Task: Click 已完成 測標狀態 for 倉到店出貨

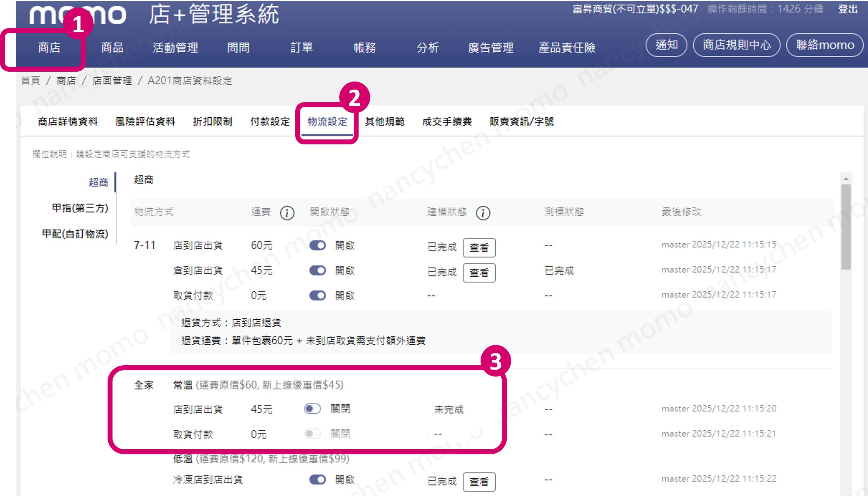Action: [559, 270]
